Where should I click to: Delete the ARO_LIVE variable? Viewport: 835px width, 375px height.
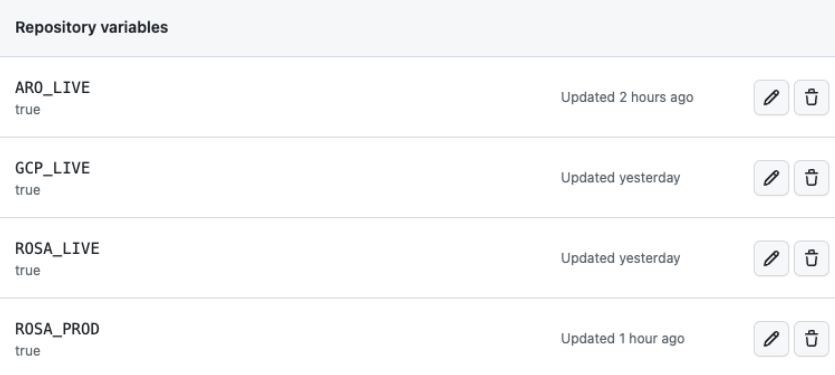click(811, 97)
